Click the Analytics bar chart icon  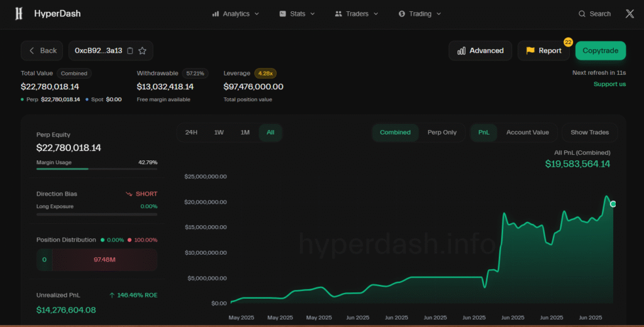point(215,14)
